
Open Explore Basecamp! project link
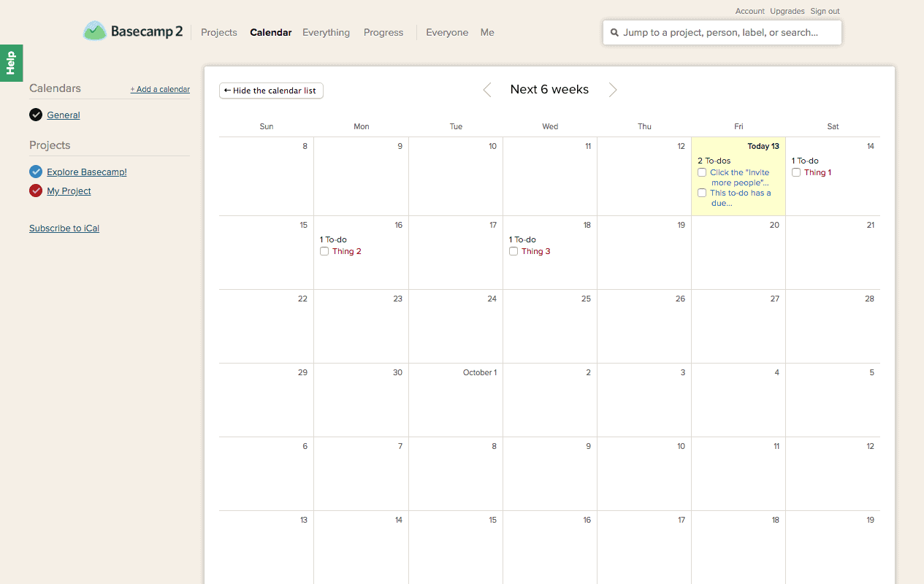coord(87,172)
